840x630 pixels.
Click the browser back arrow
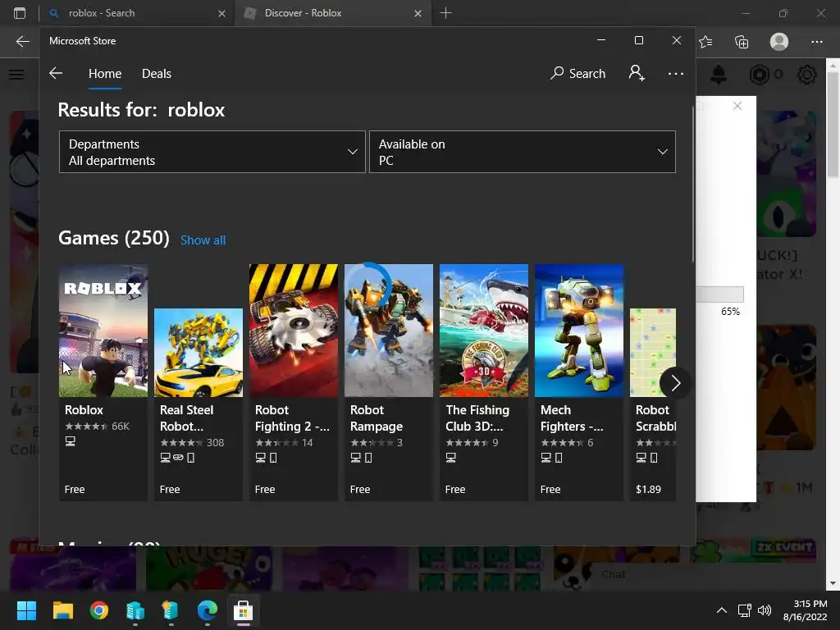coord(22,41)
